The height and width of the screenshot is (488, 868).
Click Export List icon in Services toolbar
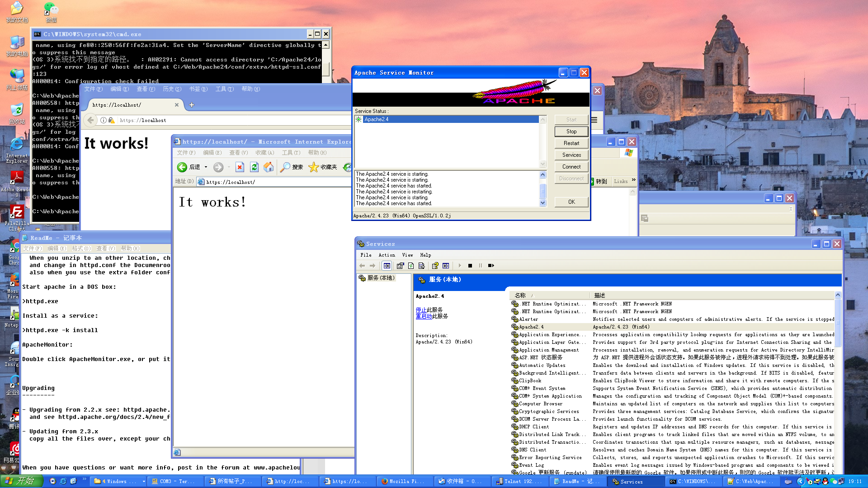422,266
